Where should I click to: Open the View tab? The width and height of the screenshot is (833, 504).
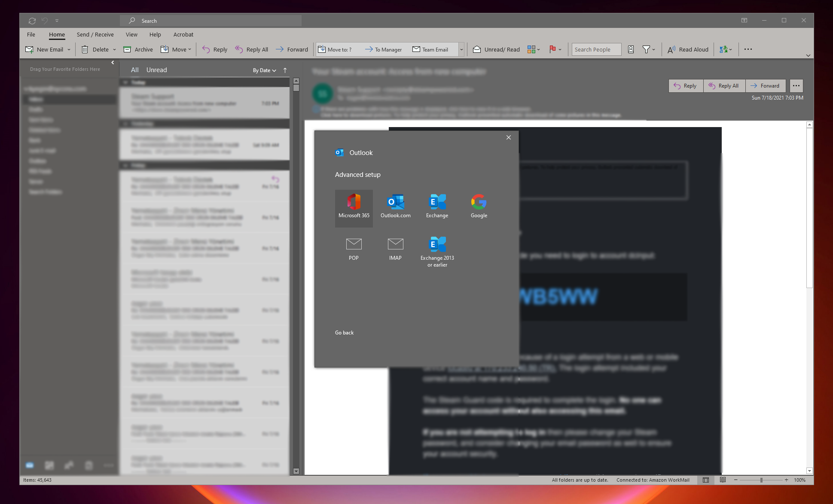point(131,34)
